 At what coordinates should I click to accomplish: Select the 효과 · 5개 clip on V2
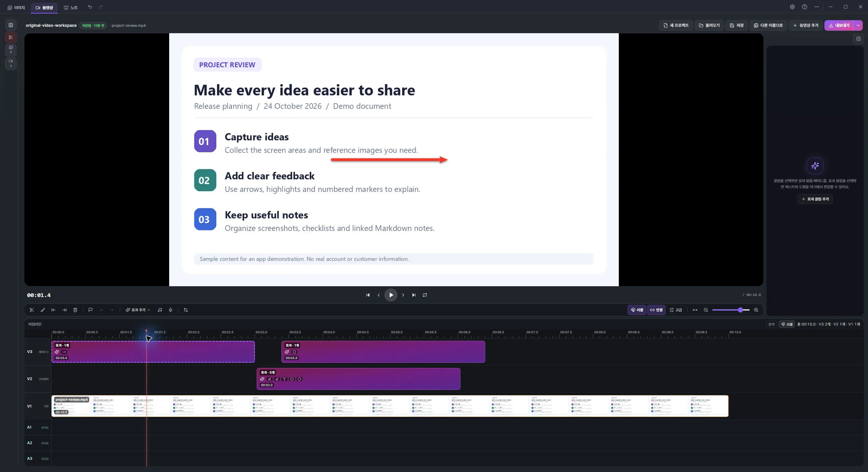[x=358, y=379]
